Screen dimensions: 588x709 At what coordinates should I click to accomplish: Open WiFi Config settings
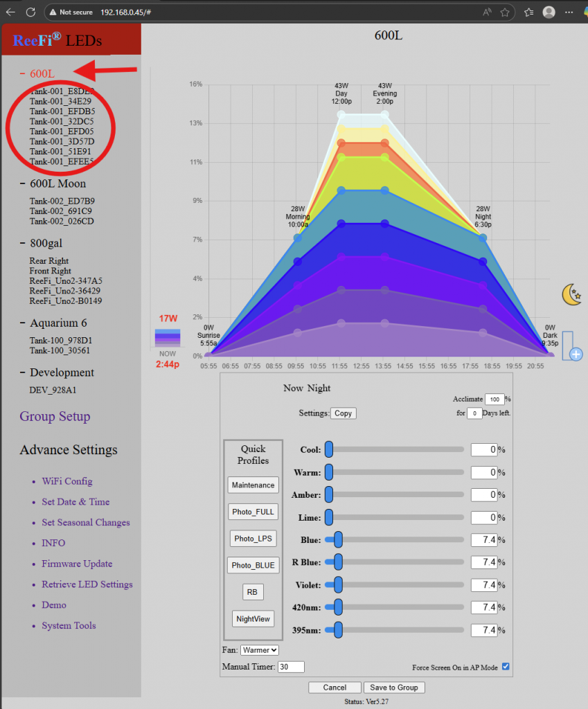pyautogui.click(x=66, y=481)
